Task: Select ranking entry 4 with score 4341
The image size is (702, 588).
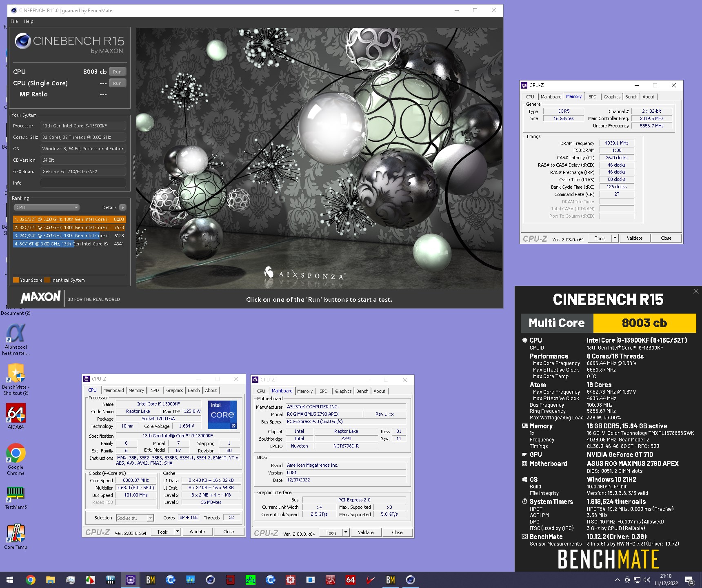Action: [x=69, y=244]
